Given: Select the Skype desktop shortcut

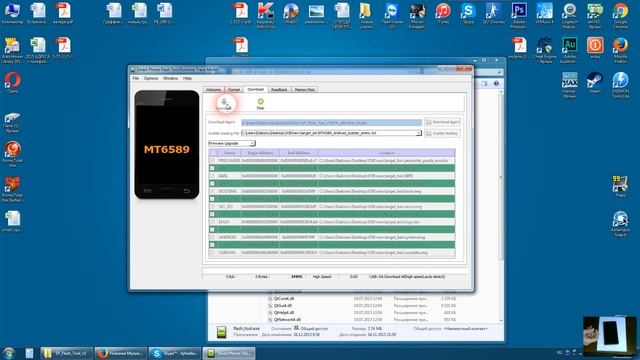Looking at the screenshot, I should pyautogui.click(x=468, y=13).
